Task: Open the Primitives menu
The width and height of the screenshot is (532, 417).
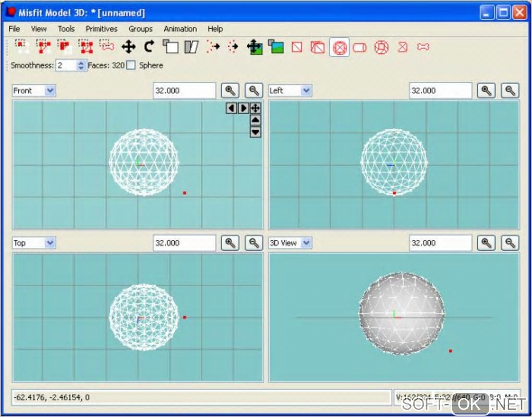Action: (x=102, y=29)
